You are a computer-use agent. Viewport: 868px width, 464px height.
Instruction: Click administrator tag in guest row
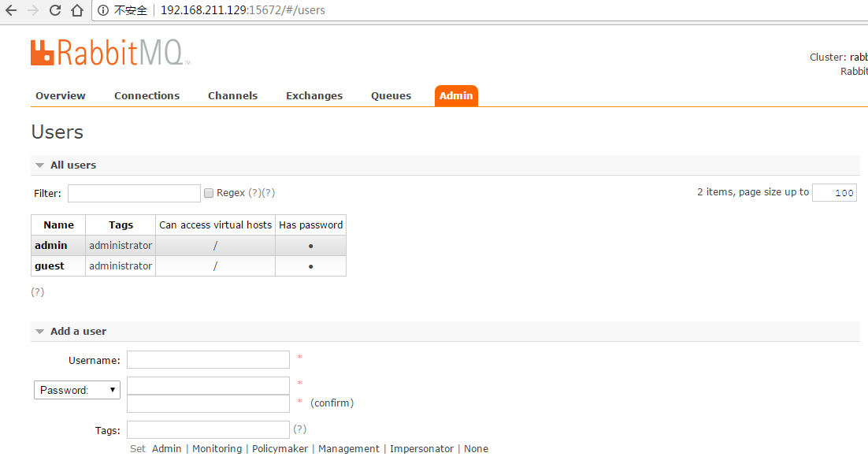click(x=121, y=265)
